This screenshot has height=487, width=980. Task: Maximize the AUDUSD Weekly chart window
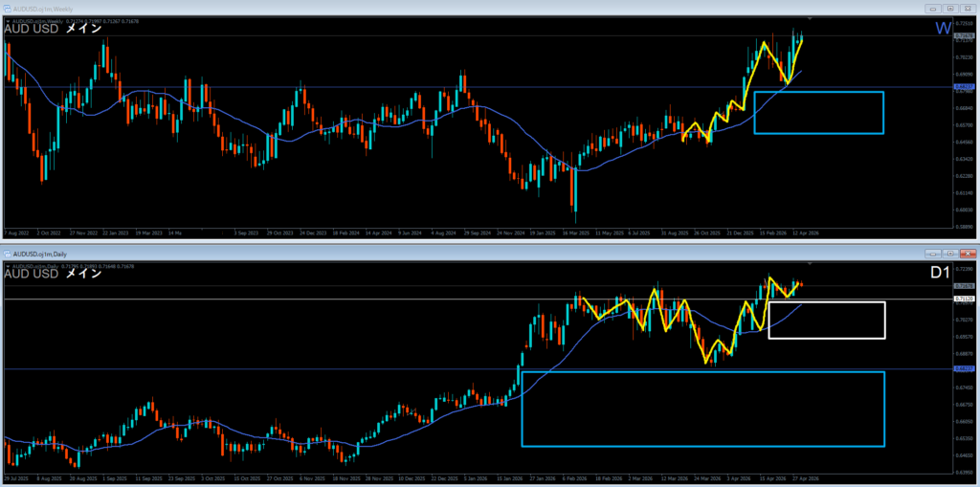click(948, 8)
